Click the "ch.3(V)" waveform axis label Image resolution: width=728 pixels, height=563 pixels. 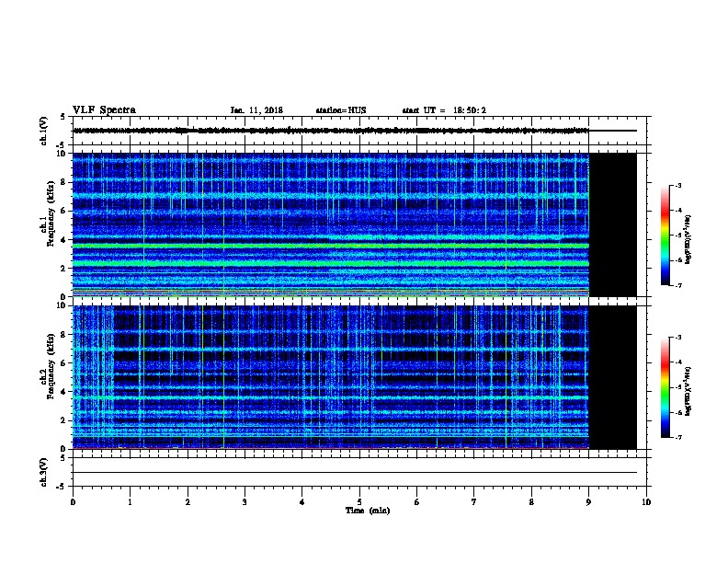click(43, 472)
